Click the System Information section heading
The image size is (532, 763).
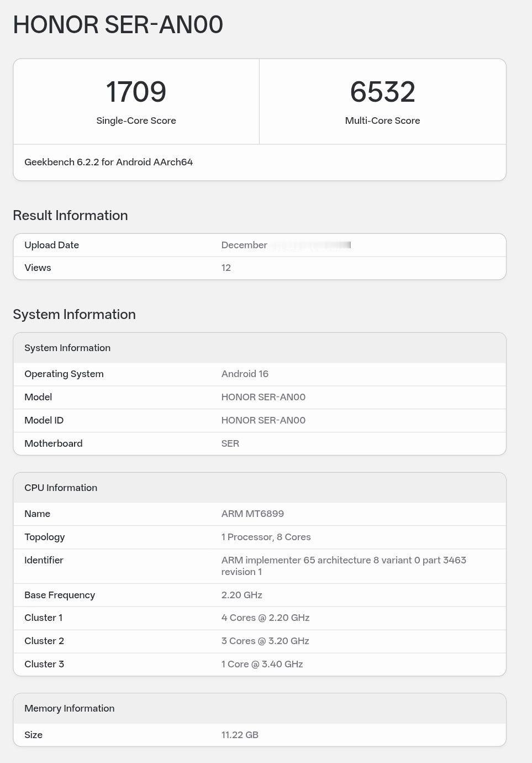pos(74,314)
